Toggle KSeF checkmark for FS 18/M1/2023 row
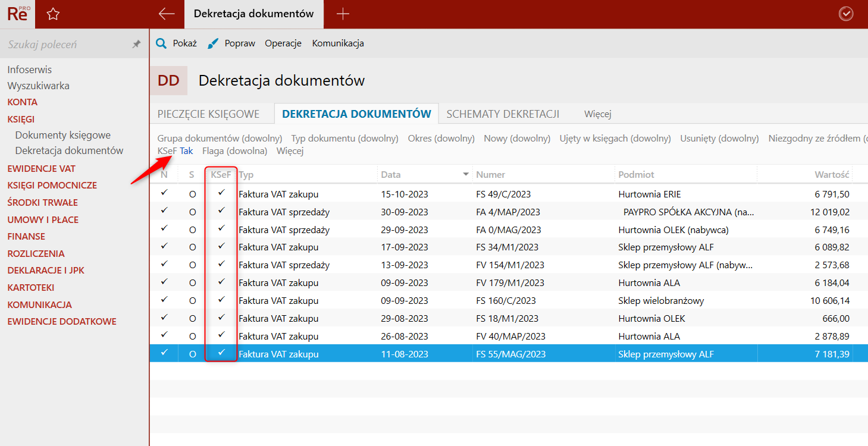This screenshot has width=868, height=446. (221, 318)
